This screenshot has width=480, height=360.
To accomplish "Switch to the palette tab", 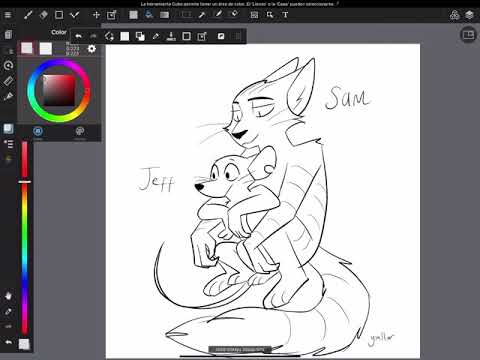I will click(x=79, y=132).
